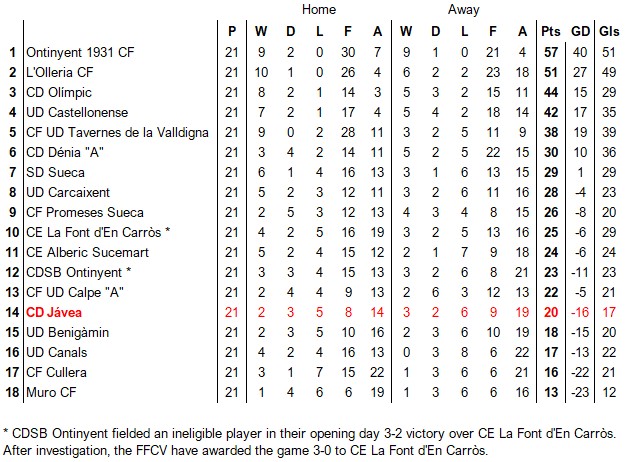Click the Home section heading
Viewport: 626px width, 462px height.
(318, 10)
